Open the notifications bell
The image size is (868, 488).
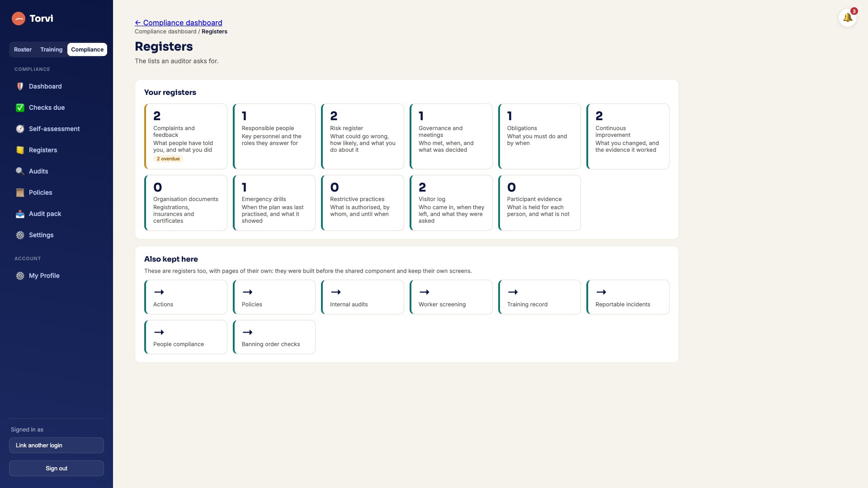point(848,18)
